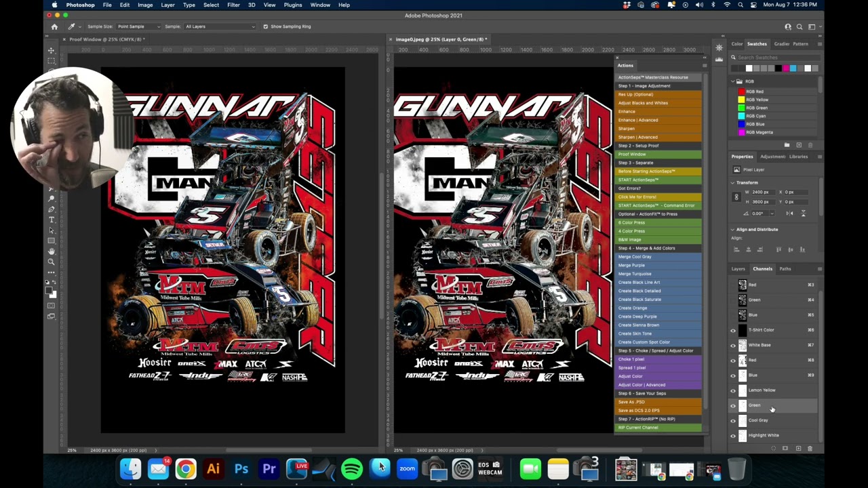Switch to the Paths tab
Viewport: 868px width, 488px height.
(x=785, y=269)
